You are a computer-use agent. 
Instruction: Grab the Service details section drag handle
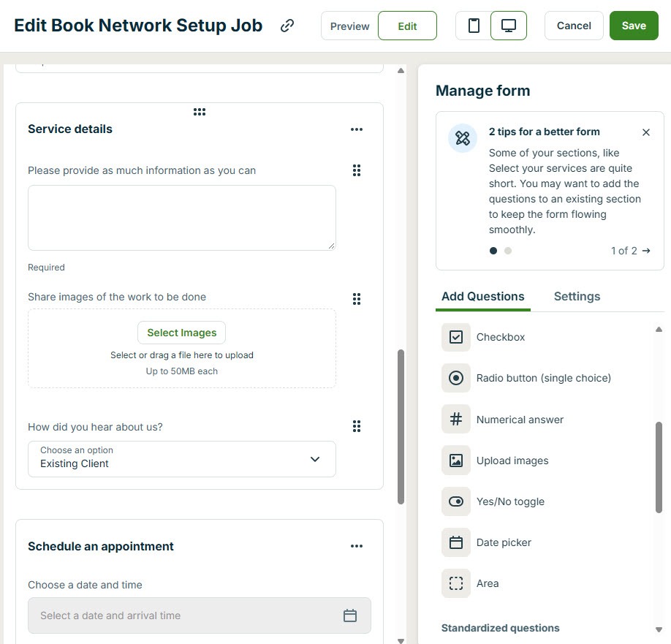(200, 112)
